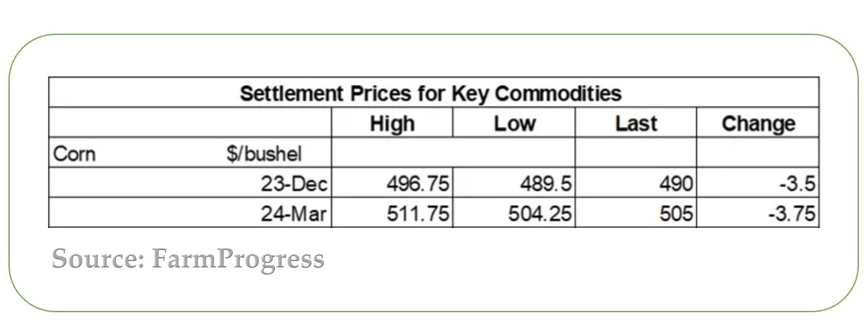Select the High column header

(392, 123)
